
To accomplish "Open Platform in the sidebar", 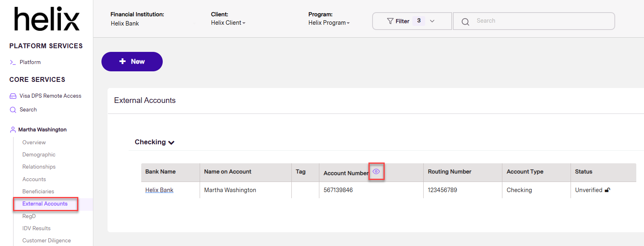I will point(30,62).
